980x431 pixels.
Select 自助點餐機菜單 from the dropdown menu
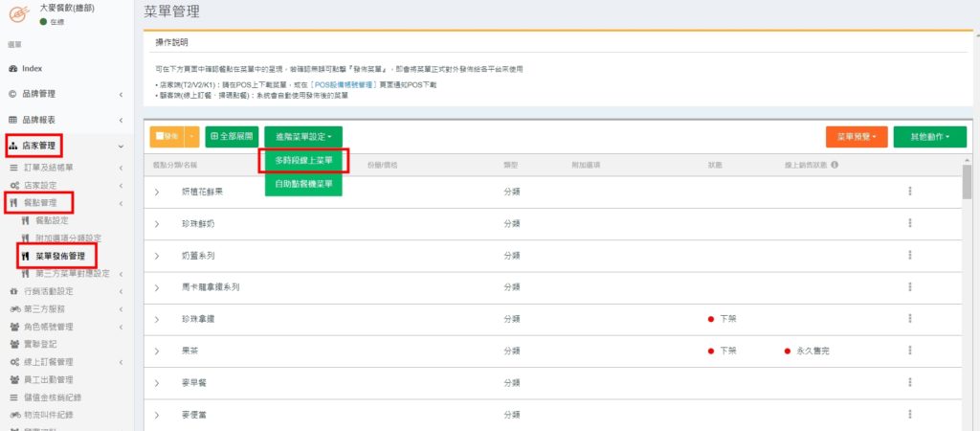303,184
